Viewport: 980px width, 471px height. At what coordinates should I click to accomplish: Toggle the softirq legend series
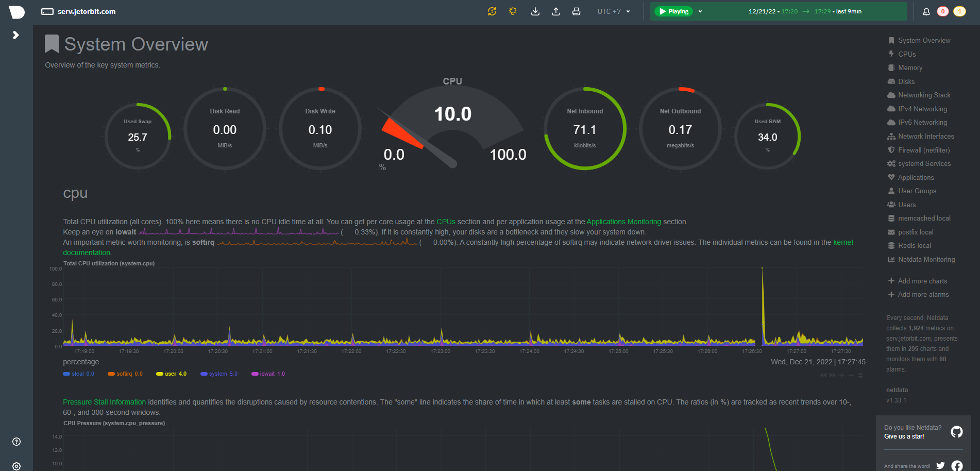pyautogui.click(x=125, y=374)
